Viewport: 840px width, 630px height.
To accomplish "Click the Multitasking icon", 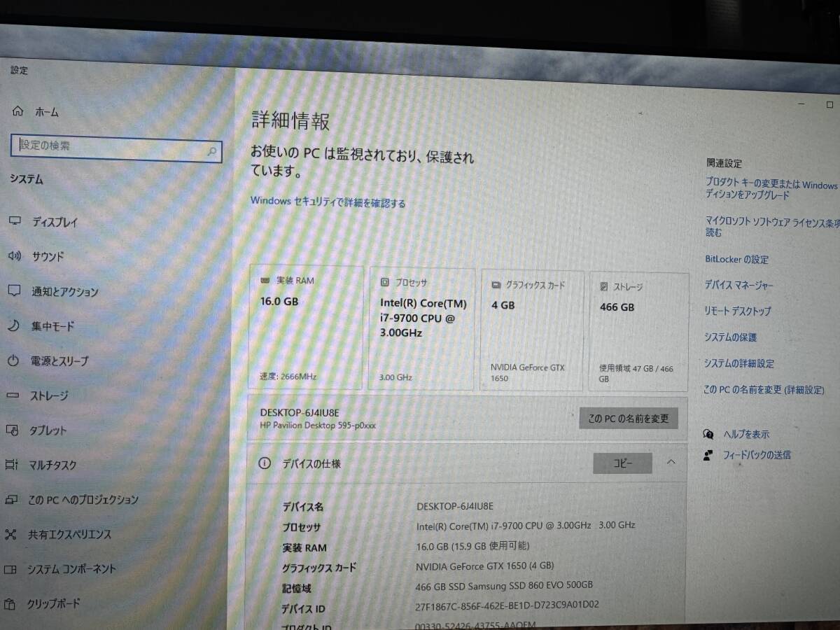I will 11,464.
